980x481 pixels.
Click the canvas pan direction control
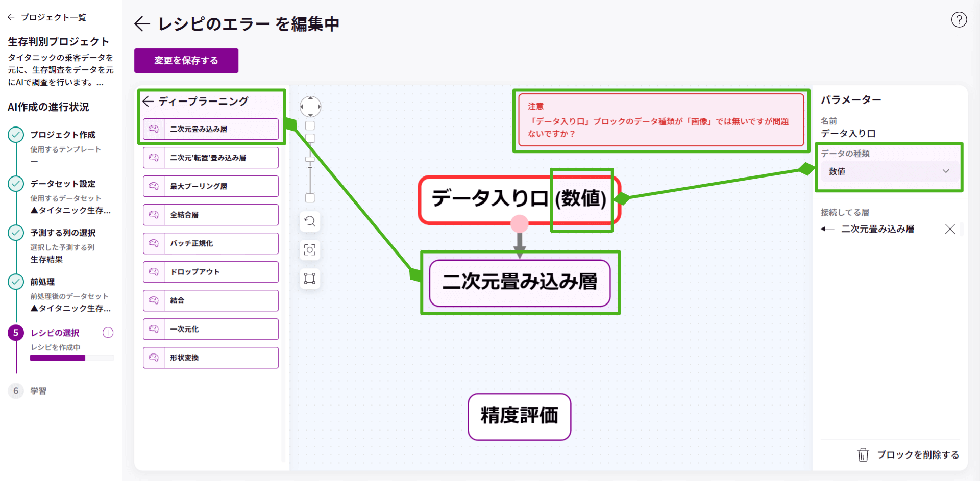[x=310, y=107]
